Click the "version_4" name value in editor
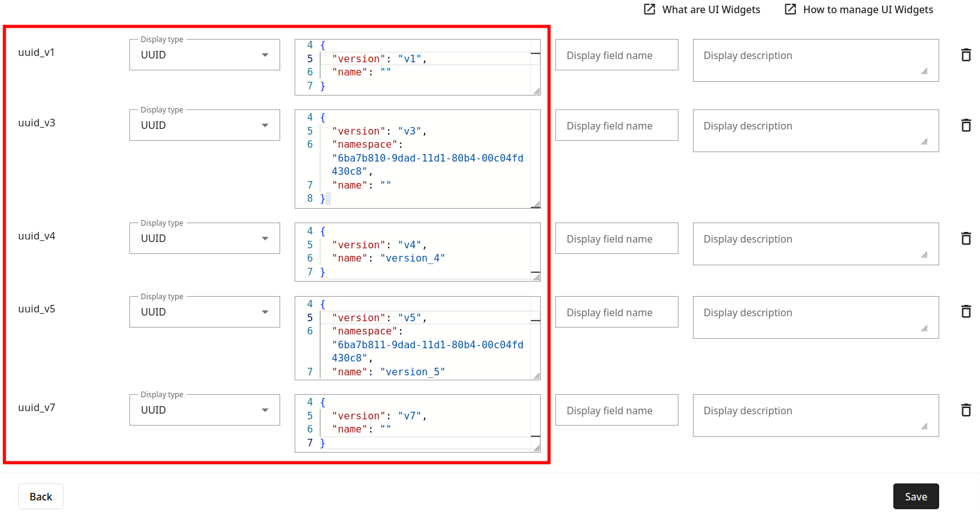This screenshot has width=980, height=518. 413,258
